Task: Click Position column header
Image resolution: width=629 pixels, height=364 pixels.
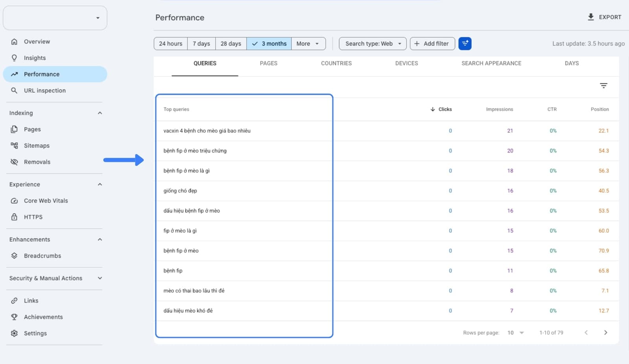Action: point(600,109)
